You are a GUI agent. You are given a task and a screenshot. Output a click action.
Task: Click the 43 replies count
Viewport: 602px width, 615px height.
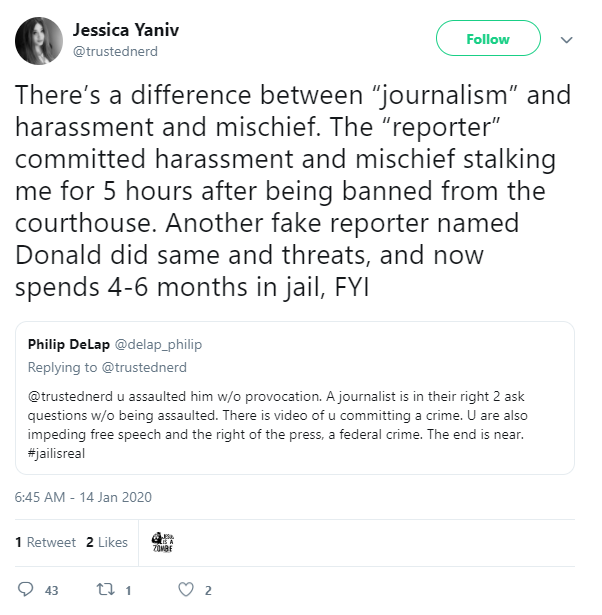click(51, 590)
